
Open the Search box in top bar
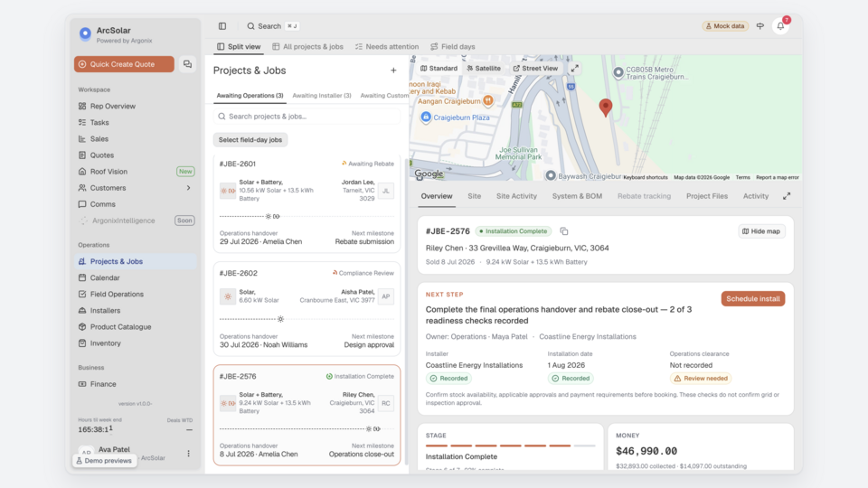[x=272, y=26]
